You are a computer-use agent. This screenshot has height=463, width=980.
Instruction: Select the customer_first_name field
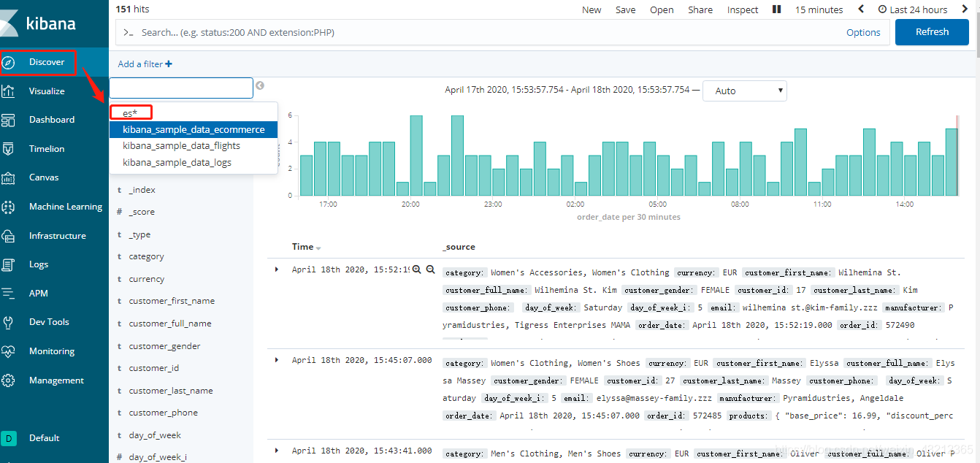tap(172, 301)
